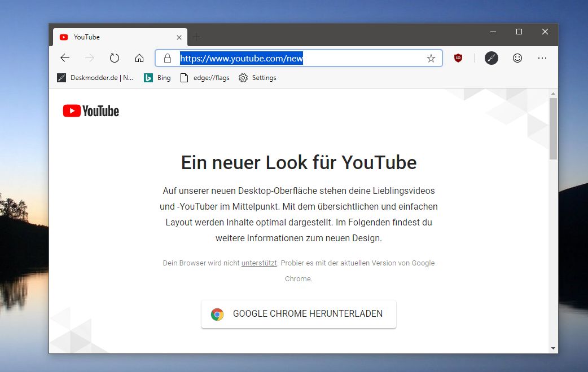Image resolution: width=588 pixels, height=372 pixels.
Task: Open the Settings and more menu
Action: [x=542, y=58]
